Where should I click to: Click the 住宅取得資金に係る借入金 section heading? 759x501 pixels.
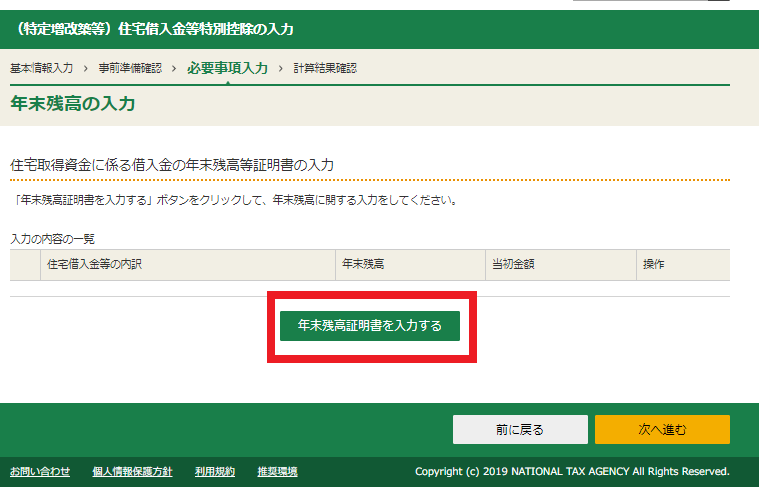click(x=172, y=165)
